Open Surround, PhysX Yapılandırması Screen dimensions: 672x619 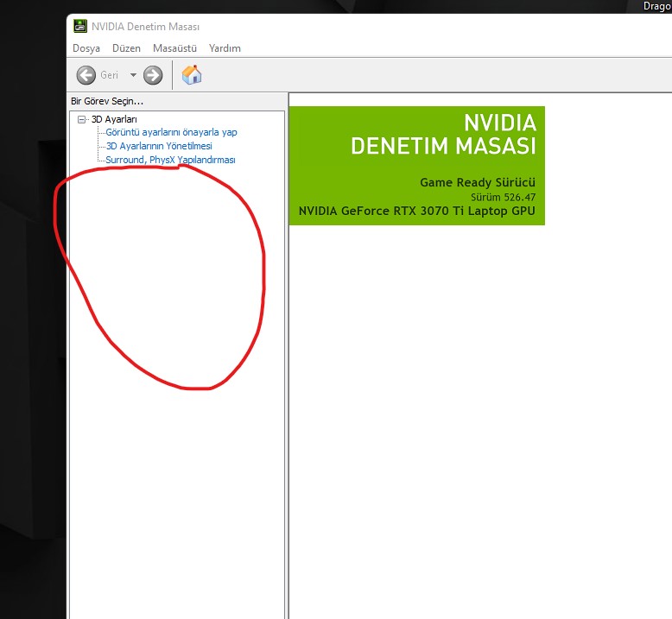170,160
